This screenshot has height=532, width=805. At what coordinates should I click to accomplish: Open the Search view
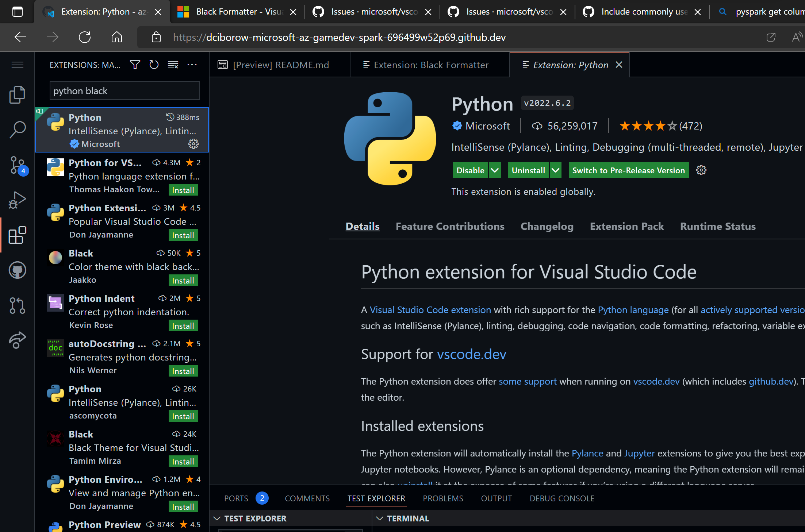click(17, 129)
